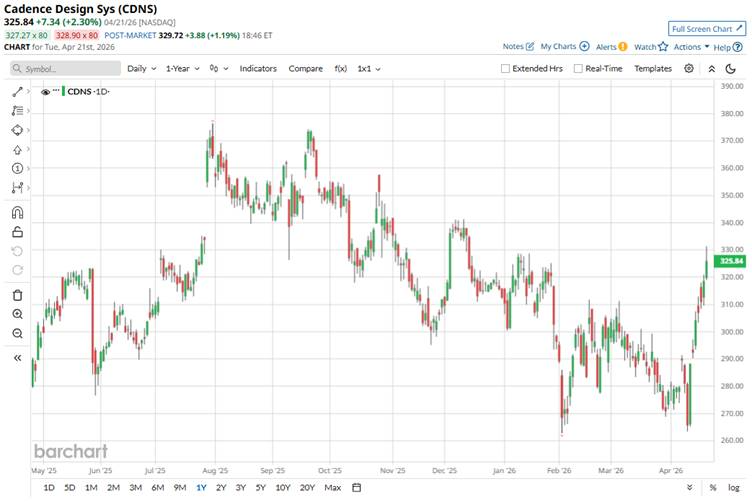Click the 327.27 x 80 bid quote
752x502 pixels.
tap(26, 35)
